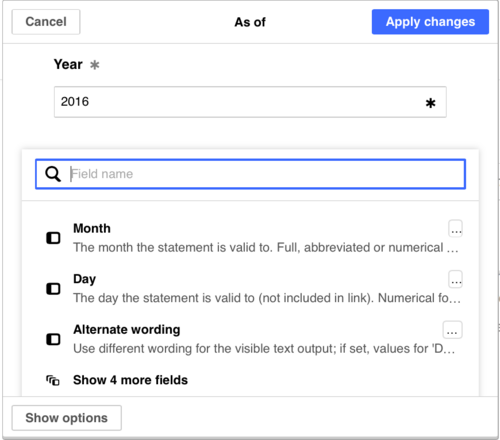Expand Month description ellipsis button
This screenshot has height=440, width=500.
[x=455, y=228]
